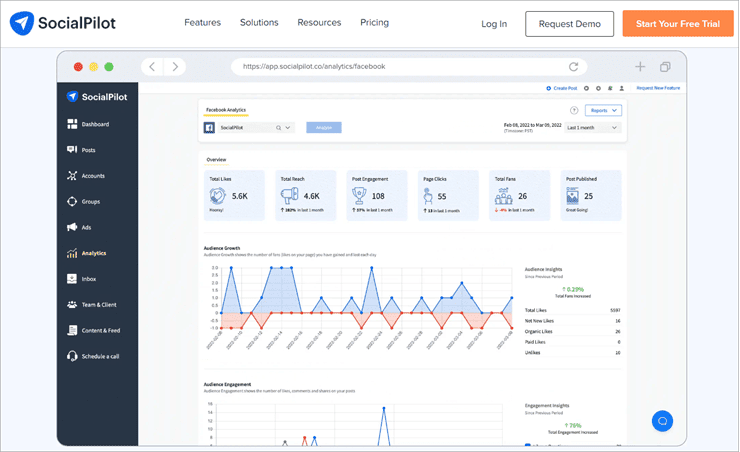Open the Ads megaphone icon
This screenshot has height=452, width=740.
click(x=72, y=228)
